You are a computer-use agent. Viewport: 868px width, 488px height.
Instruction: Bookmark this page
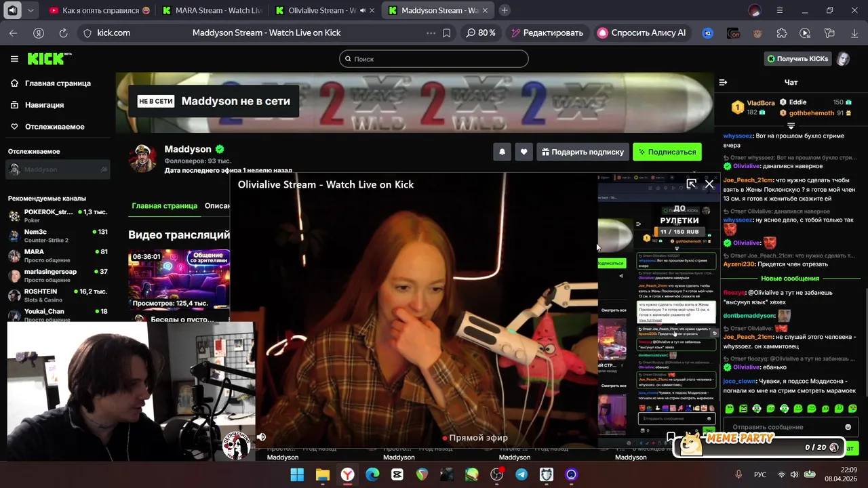(x=446, y=33)
